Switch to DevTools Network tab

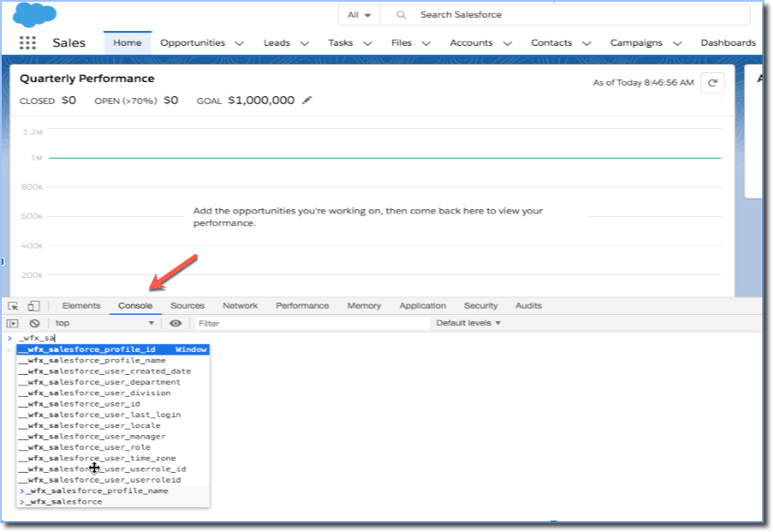(x=240, y=305)
